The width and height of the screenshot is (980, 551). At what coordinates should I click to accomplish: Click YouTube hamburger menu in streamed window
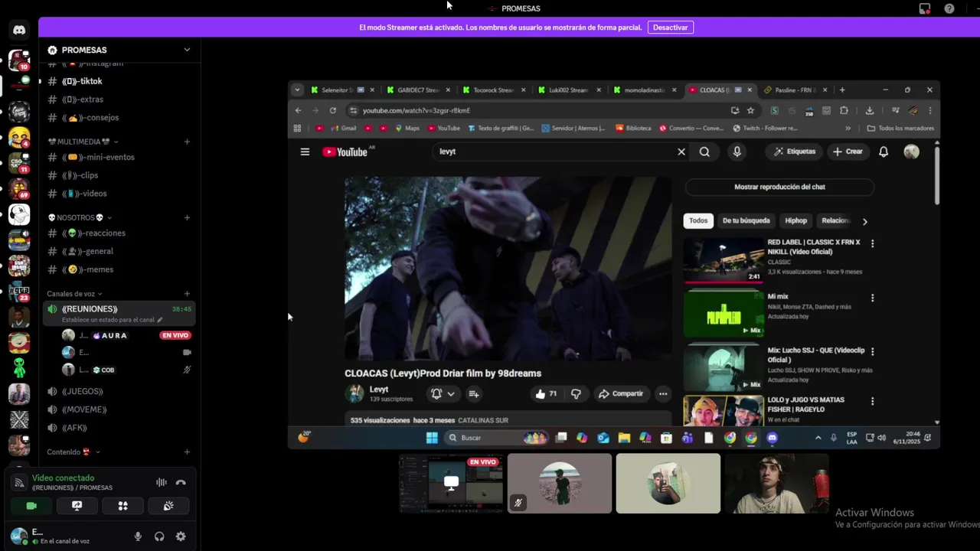(305, 152)
